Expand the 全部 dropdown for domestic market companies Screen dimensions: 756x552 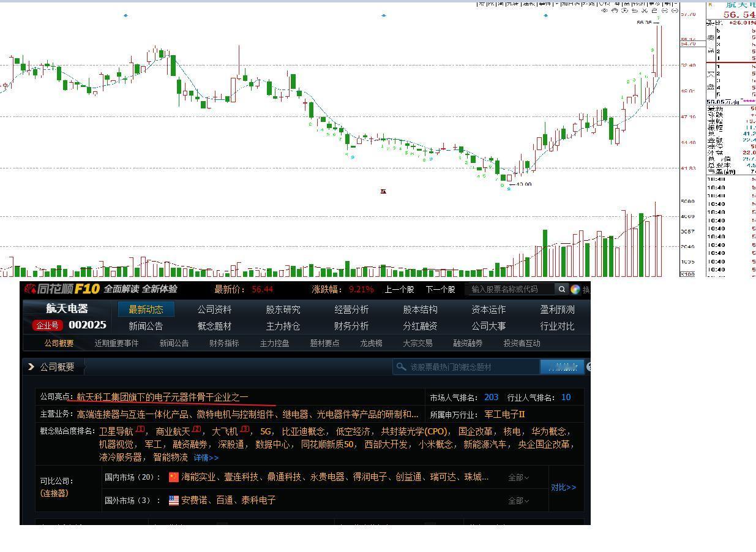[x=517, y=477]
